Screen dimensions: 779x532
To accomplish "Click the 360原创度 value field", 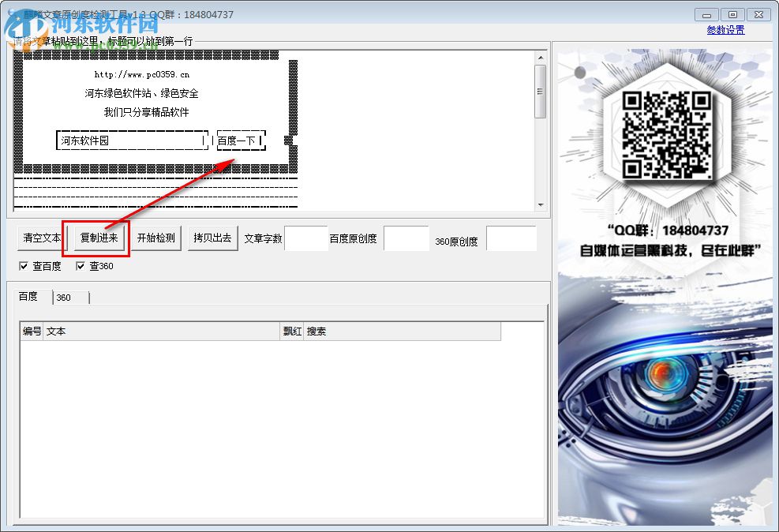I will point(511,238).
